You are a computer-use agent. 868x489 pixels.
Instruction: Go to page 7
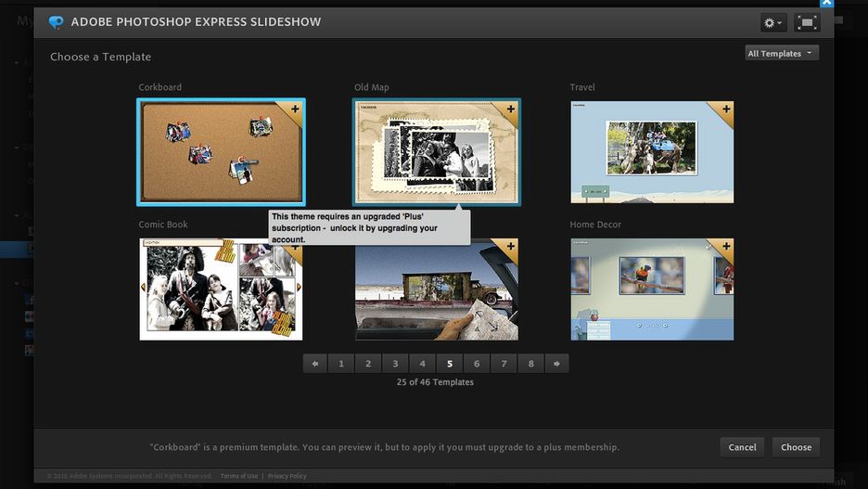(504, 364)
